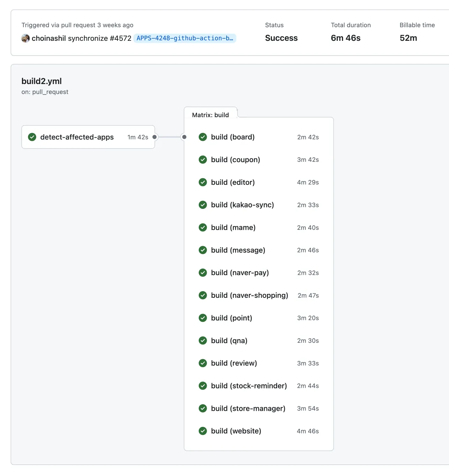Click the success icon for build (review)
This screenshot has height=476, width=449.
tap(203, 363)
